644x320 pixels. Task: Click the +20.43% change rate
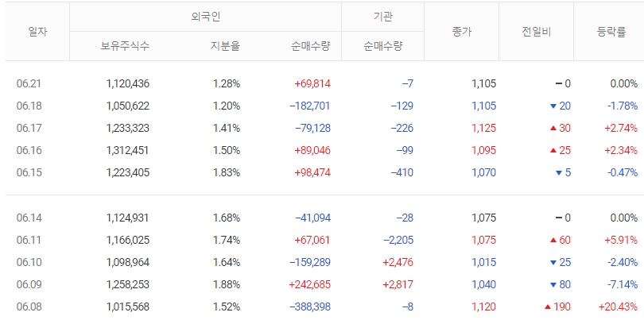[x=618, y=307]
